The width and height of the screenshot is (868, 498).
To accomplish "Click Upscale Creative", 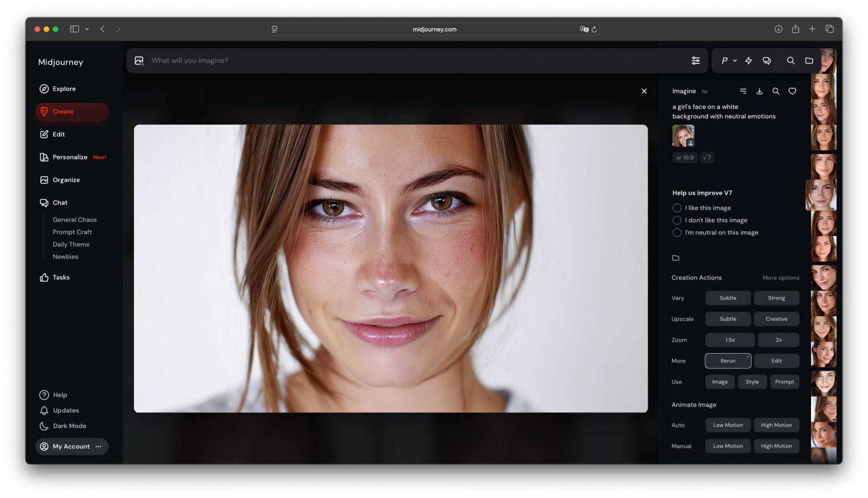I will point(776,319).
